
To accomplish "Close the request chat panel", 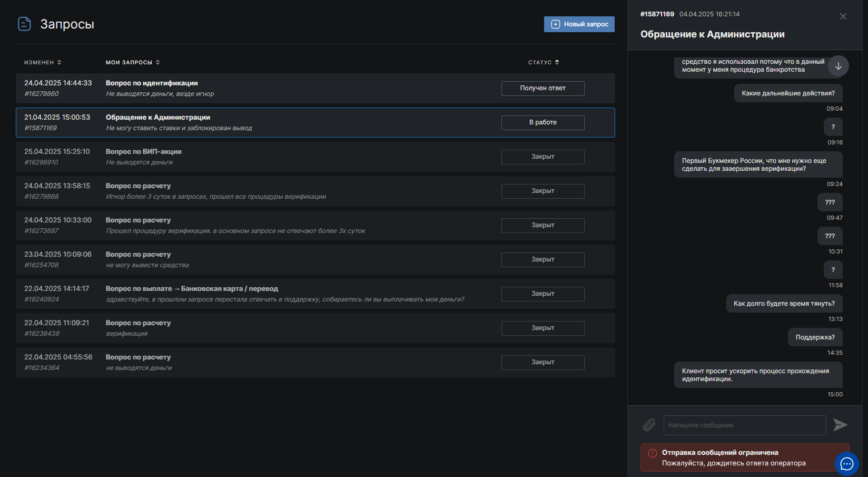I will [x=843, y=16].
